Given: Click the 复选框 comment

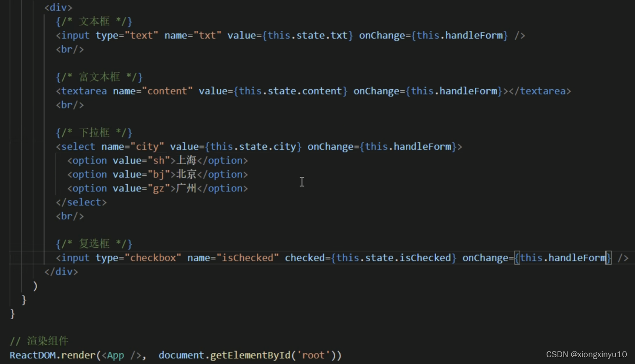Looking at the screenshot, I should point(95,243).
